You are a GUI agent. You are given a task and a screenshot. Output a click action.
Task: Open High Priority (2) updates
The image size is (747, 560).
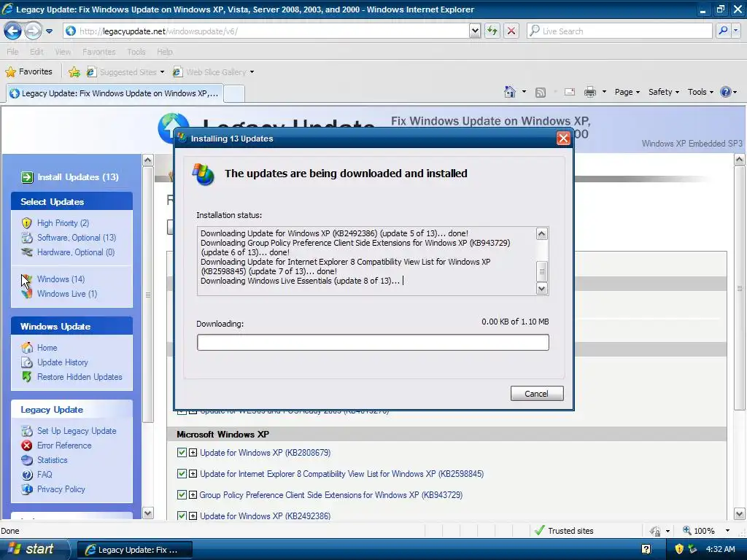click(x=63, y=223)
